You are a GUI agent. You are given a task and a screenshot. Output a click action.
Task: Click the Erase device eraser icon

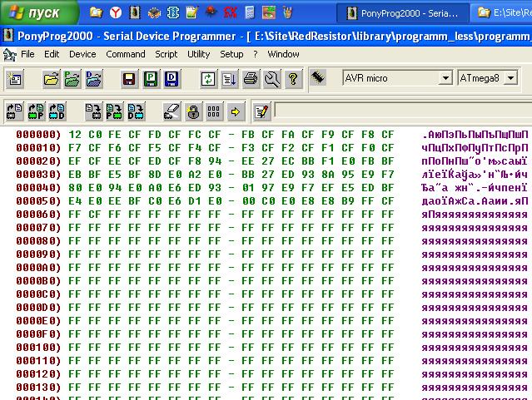tap(172, 111)
